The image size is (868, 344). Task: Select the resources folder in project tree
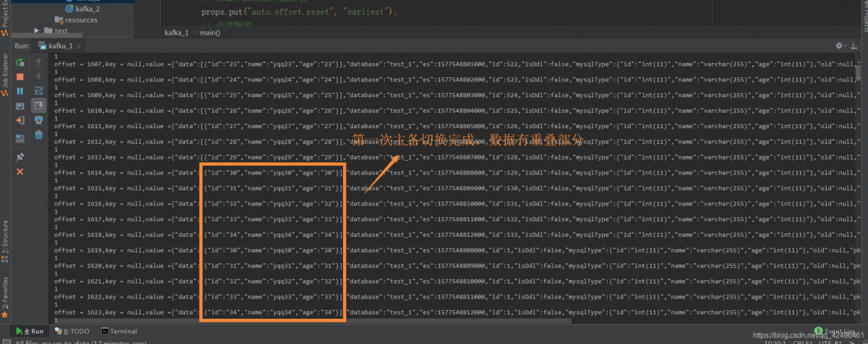[76, 20]
